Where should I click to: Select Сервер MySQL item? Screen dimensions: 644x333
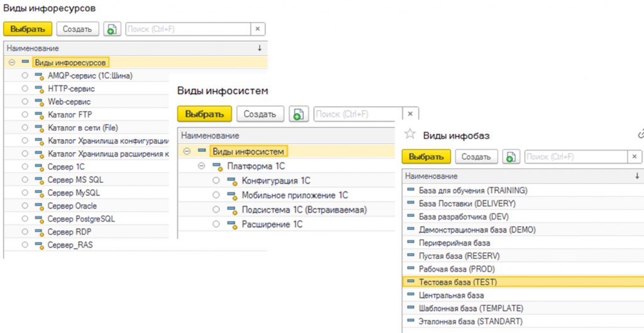tap(74, 193)
